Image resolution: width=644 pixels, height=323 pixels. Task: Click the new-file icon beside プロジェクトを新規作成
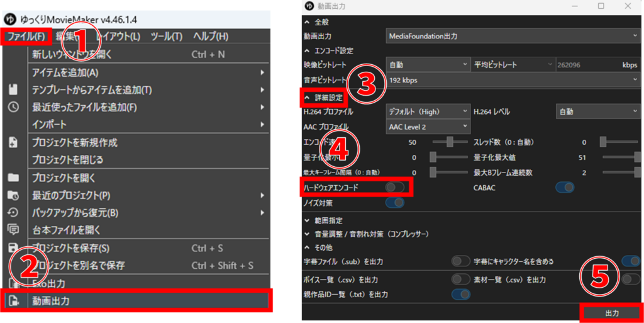(x=13, y=142)
